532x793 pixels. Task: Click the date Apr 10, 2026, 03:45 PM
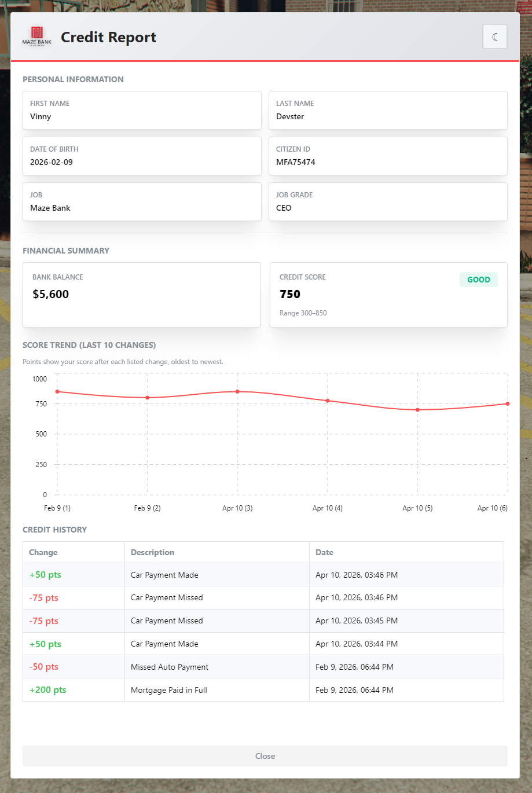click(357, 621)
